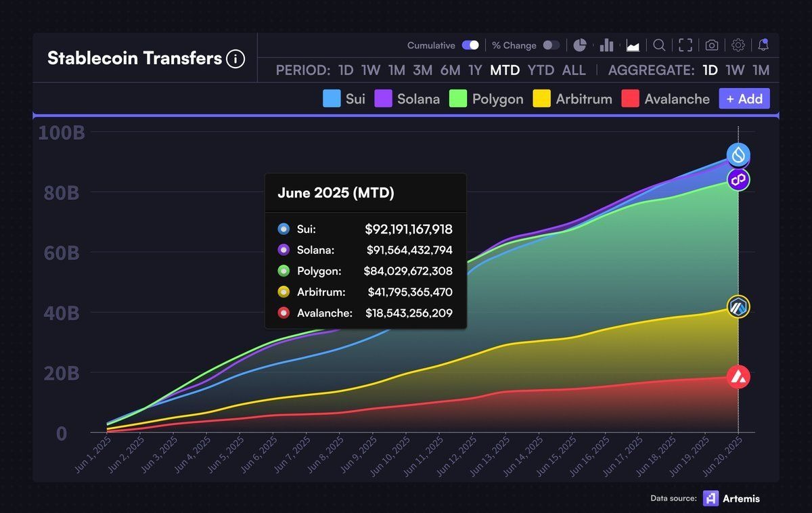
Task: Set aggregate to 1W
Action: [735, 70]
